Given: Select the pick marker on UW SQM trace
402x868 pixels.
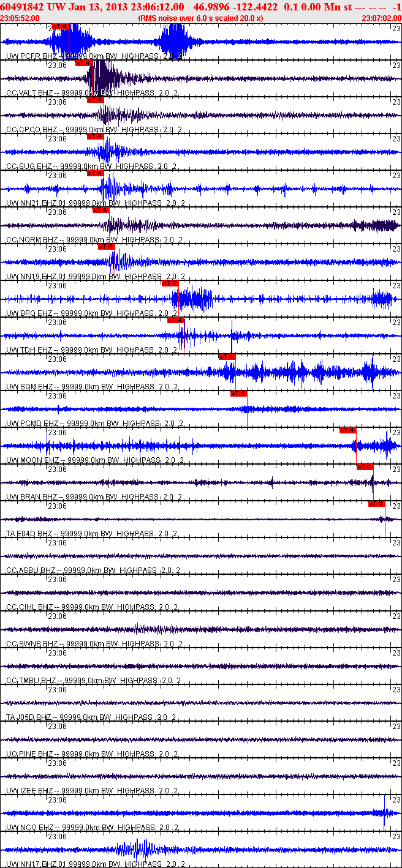Looking at the screenshot, I should coord(227,357).
